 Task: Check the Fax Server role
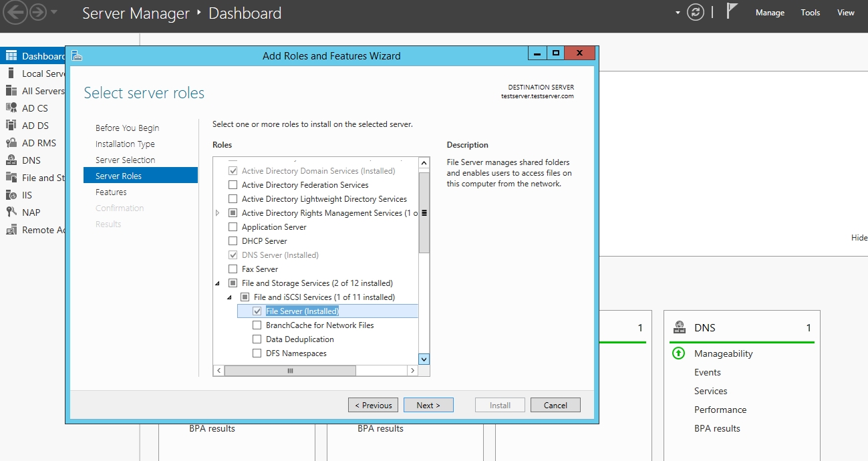(x=233, y=269)
